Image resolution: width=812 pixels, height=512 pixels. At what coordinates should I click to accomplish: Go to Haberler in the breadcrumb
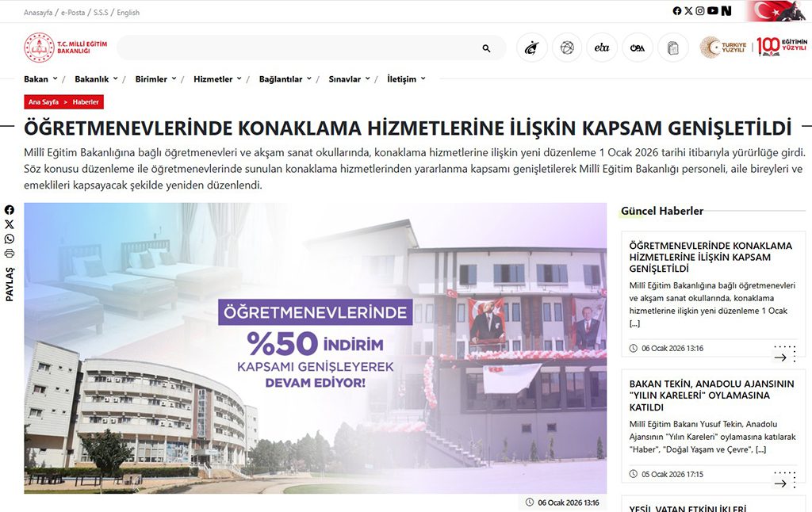point(86,102)
